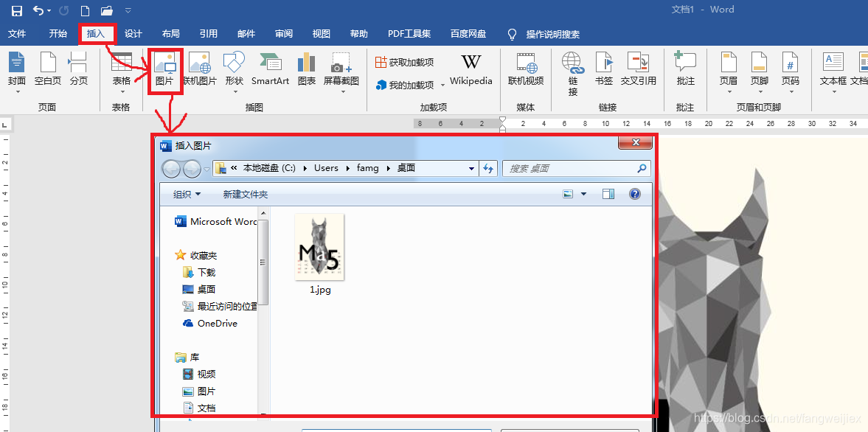
Task: Open the 百度网盘 tab
Action: [468, 34]
